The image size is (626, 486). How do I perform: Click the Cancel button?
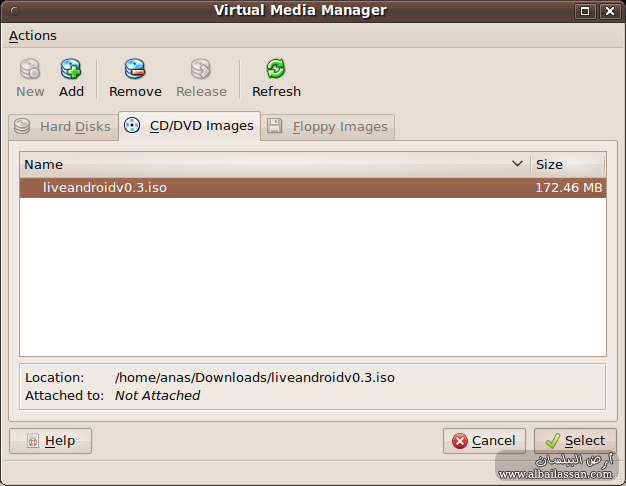point(484,441)
